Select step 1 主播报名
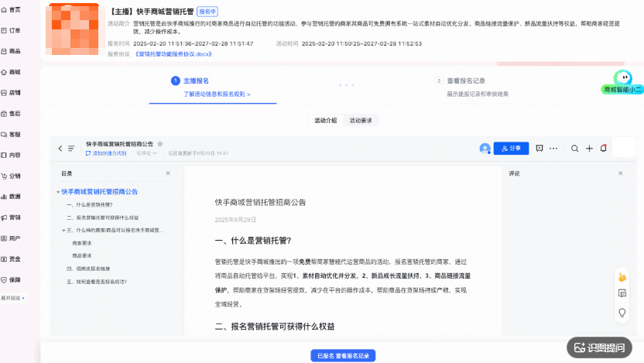The width and height of the screenshot is (644, 363). 196,81
